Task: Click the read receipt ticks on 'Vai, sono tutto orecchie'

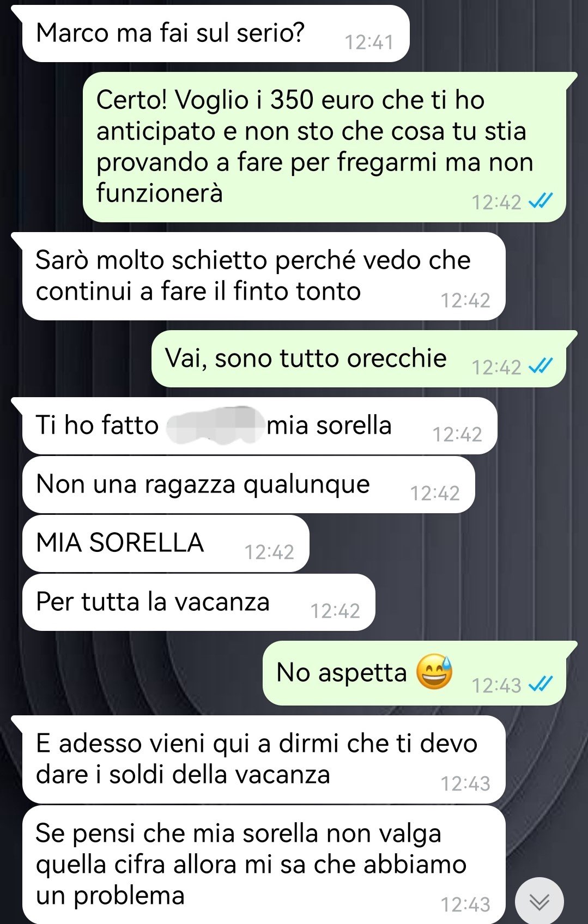Action: [x=541, y=366]
